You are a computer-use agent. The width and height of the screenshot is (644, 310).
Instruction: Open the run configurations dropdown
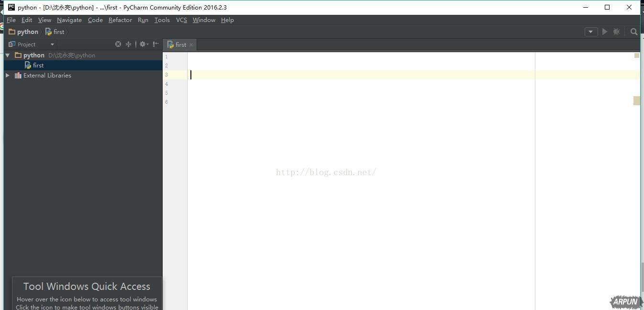pos(591,32)
